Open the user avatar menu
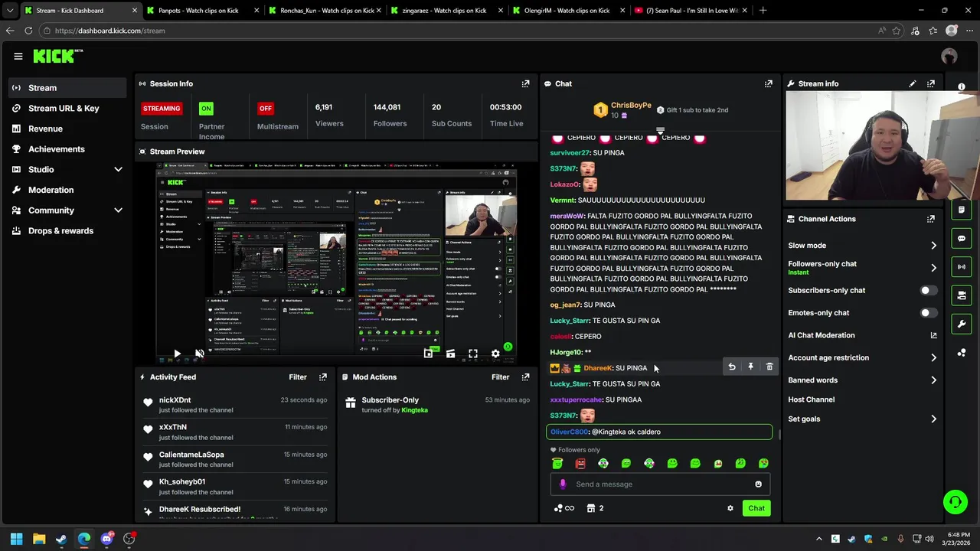Screen dimensions: 980x551 949,56
